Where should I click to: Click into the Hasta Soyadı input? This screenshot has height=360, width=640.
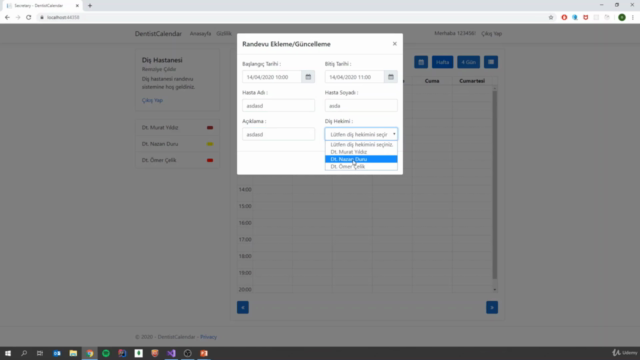(x=361, y=106)
